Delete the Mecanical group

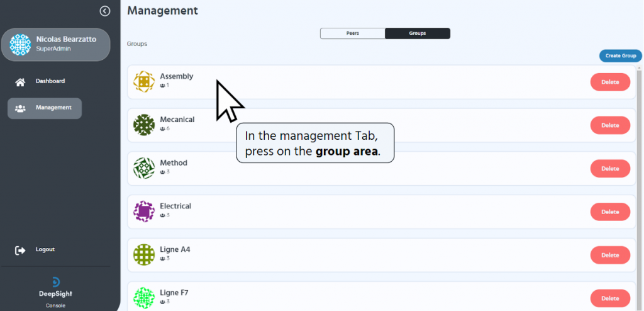(610, 125)
